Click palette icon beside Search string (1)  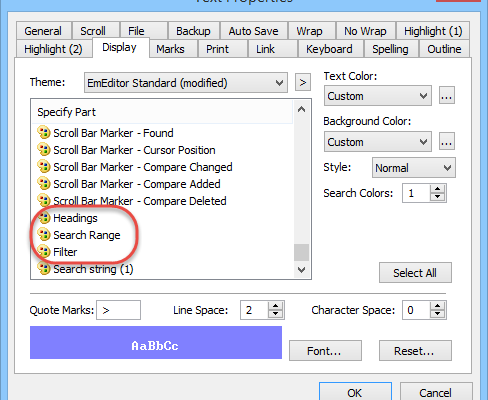[44, 269]
